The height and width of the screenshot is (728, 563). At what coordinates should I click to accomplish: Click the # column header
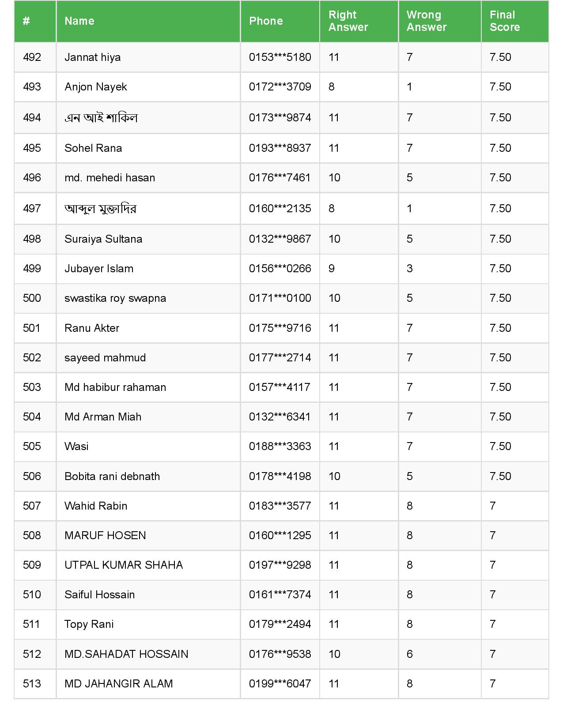click(26, 21)
